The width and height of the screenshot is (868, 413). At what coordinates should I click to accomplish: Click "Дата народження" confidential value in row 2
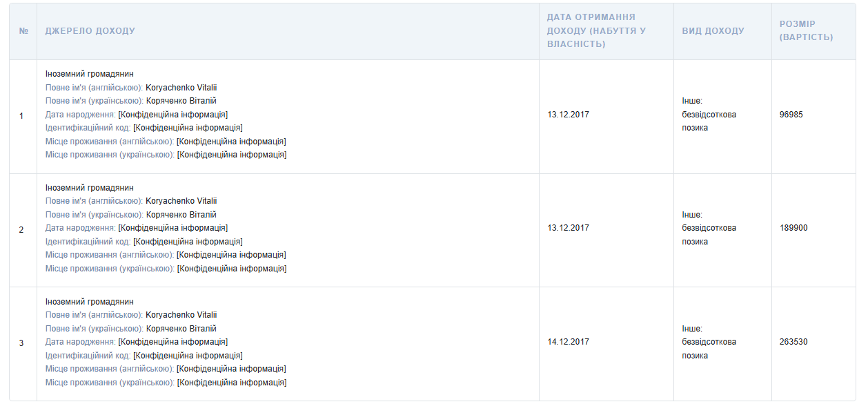point(172,228)
